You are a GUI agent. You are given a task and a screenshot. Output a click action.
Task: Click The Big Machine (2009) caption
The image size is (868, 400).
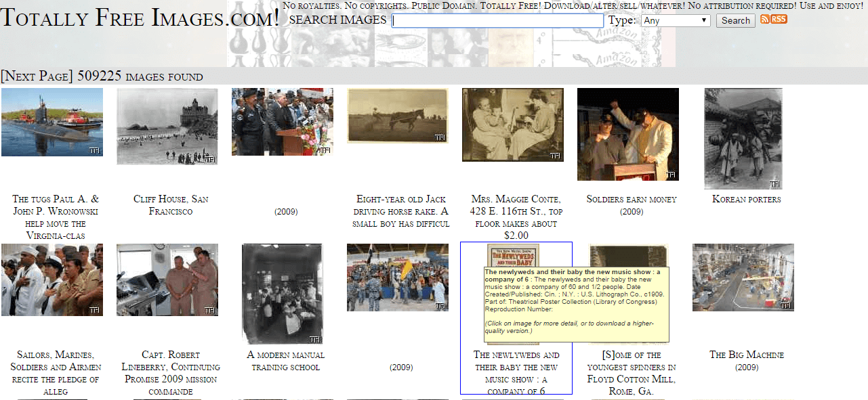[746, 361]
